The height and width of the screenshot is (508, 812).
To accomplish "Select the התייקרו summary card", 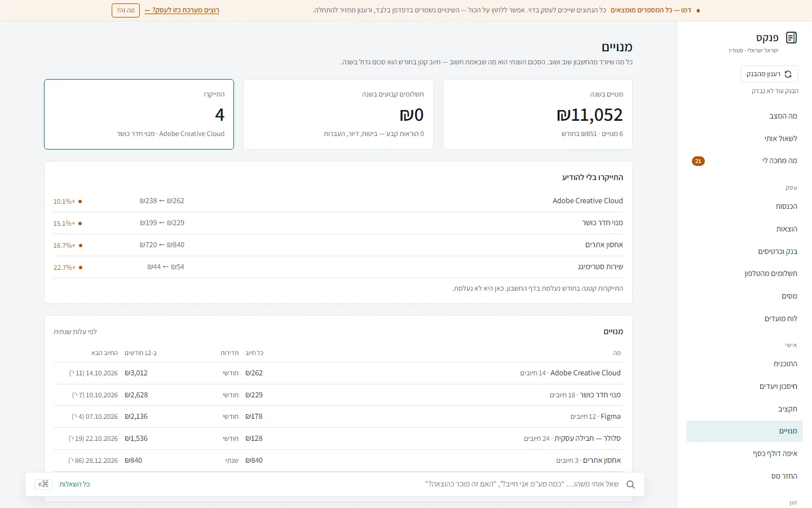I will (139, 115).
